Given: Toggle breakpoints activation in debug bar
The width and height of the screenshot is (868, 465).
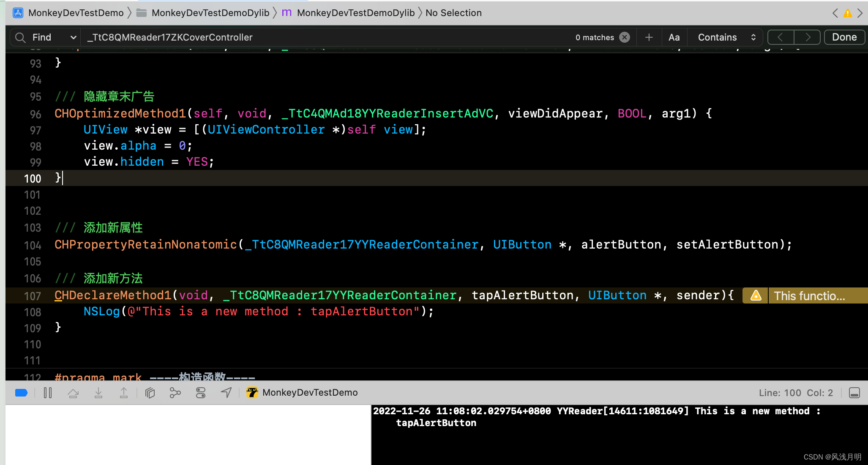Looking at the screenshot, I should [21, 393].
